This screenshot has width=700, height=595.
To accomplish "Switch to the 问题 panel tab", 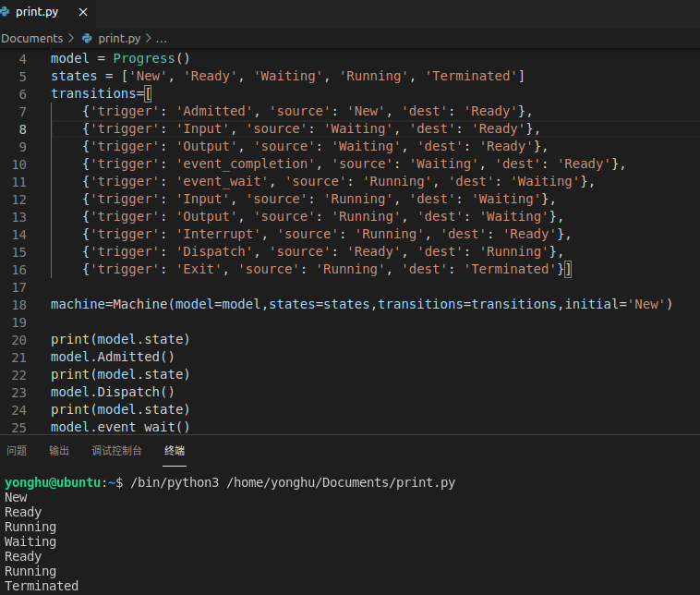I will [17, 451].
